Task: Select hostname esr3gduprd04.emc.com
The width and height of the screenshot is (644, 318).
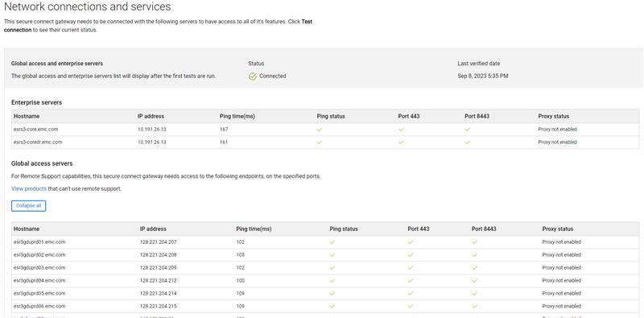Action: pyautogui.click(x=39, y=281)
